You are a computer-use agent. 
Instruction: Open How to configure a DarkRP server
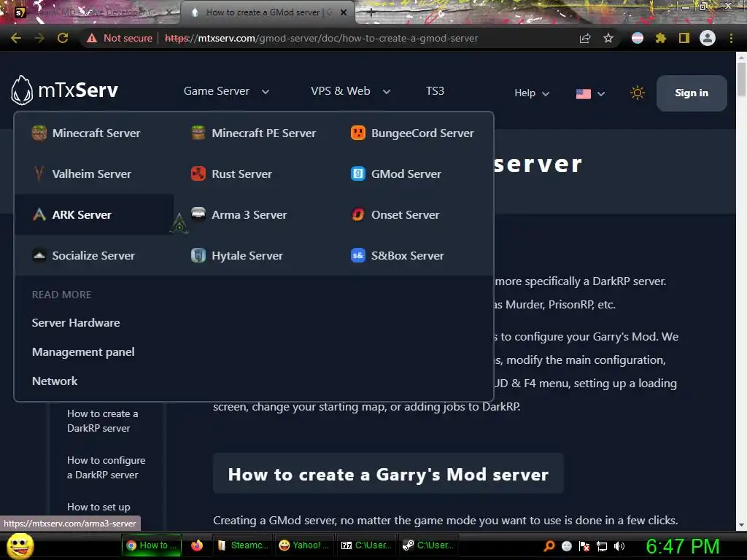[x=107, y=467]
